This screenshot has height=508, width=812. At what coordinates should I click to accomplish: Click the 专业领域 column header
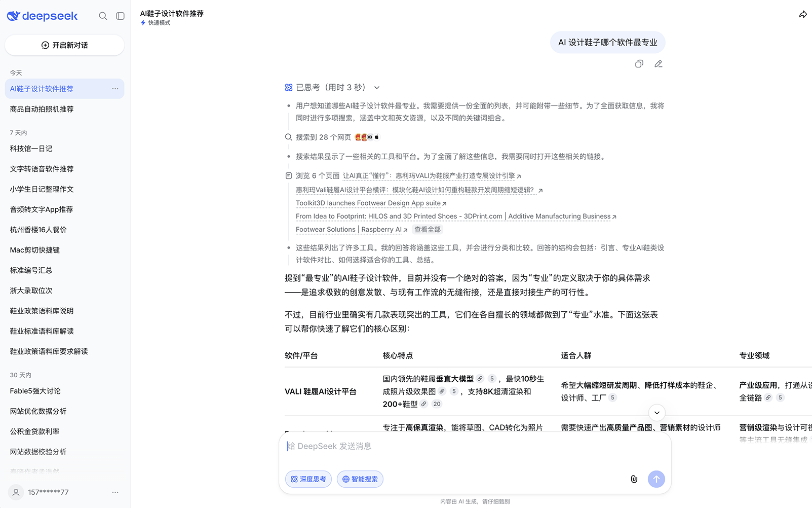tap(754, 355)
